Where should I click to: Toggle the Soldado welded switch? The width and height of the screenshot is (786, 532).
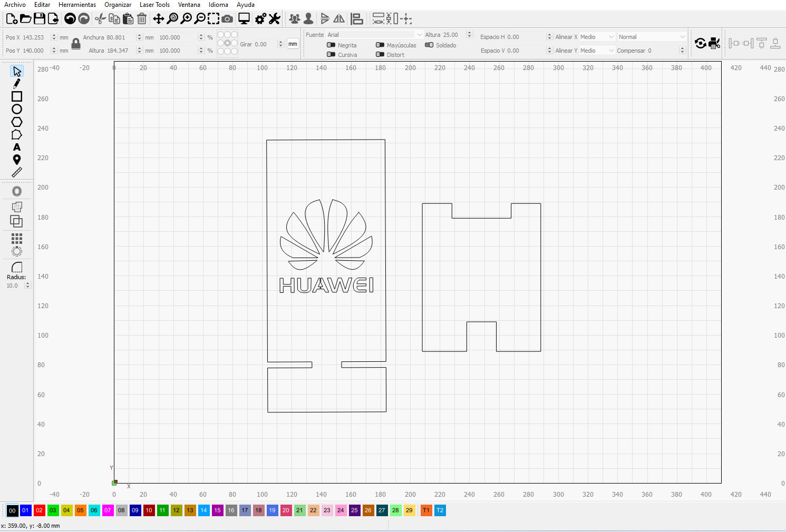429,45
